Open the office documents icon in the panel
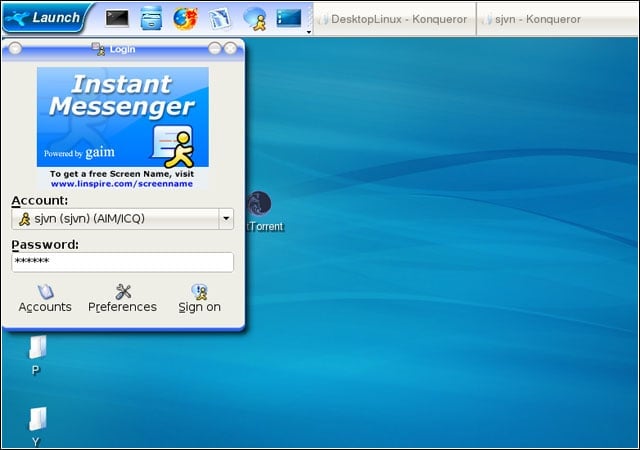The image size is (640, 450). click(220, 19)
